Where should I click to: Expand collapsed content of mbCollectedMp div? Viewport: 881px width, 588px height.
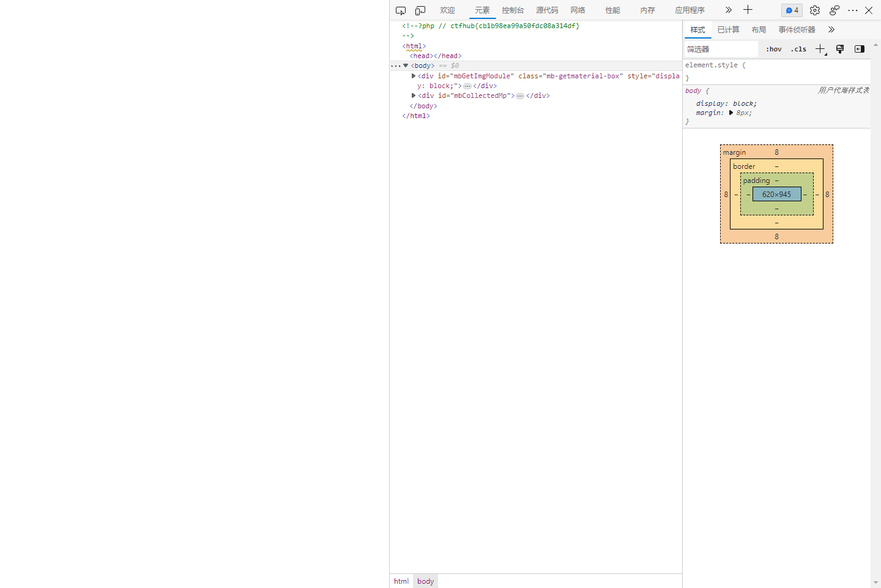[x=520, y=96]
